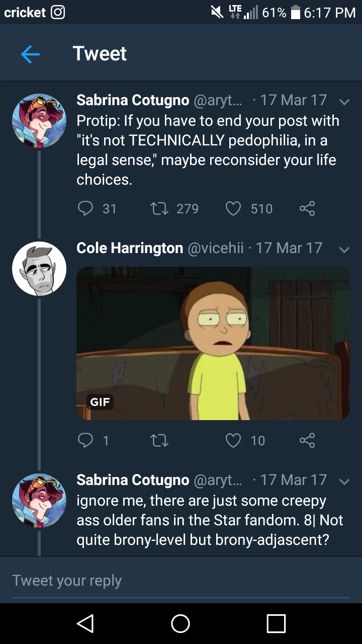Reply to Sabrina's Protip tweet
This screenshot has height=644, width=362.
(x=85, y=208)
